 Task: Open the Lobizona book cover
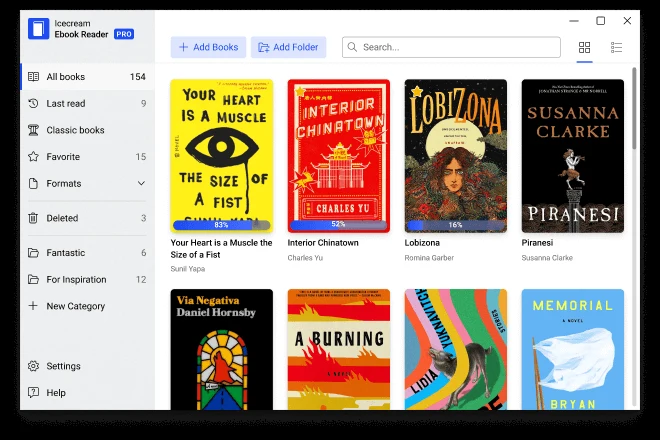click(x=455, y=156)
